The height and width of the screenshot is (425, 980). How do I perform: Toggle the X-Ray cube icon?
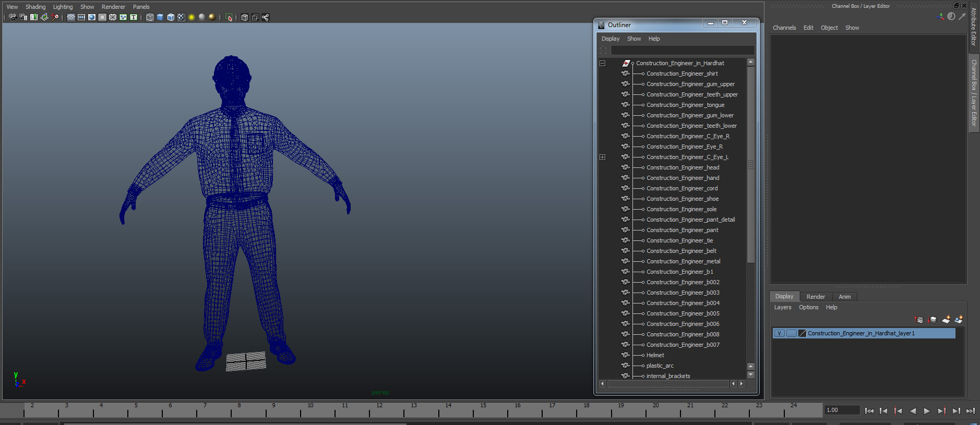[x=245, y=17]
